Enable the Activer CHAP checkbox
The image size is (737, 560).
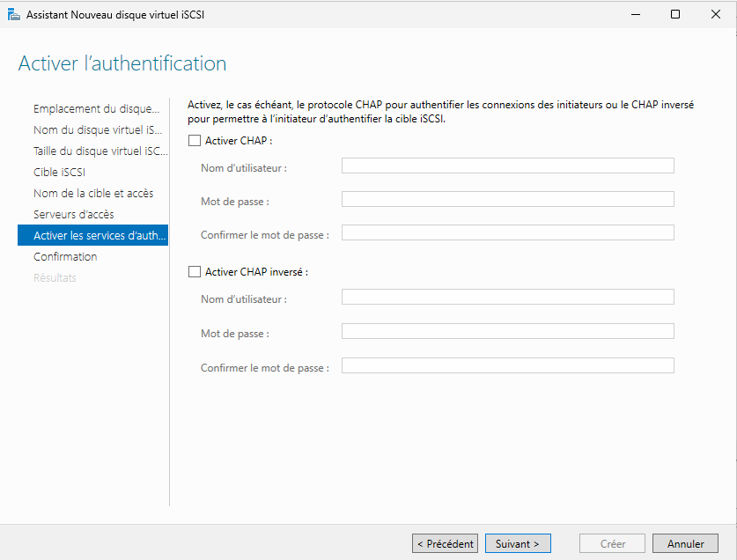[195, 140]
